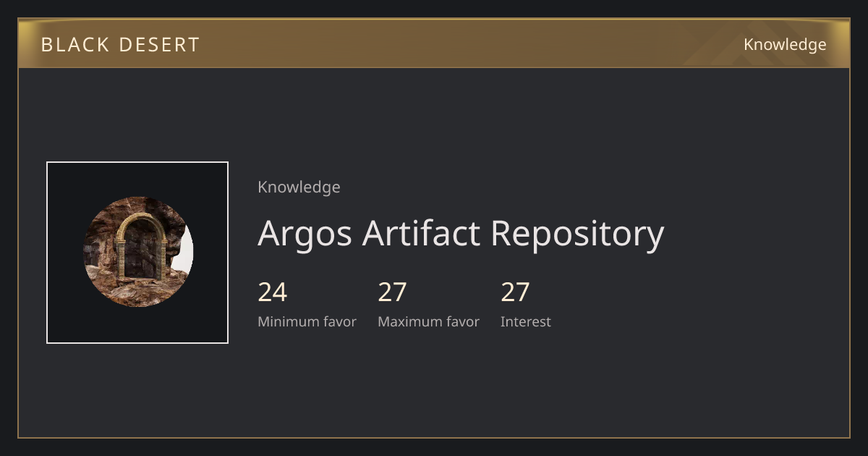The height and width of the screenshot is (456, 868).
Task: Select the Knowledge label in the gold header
Action: [785, 45]
